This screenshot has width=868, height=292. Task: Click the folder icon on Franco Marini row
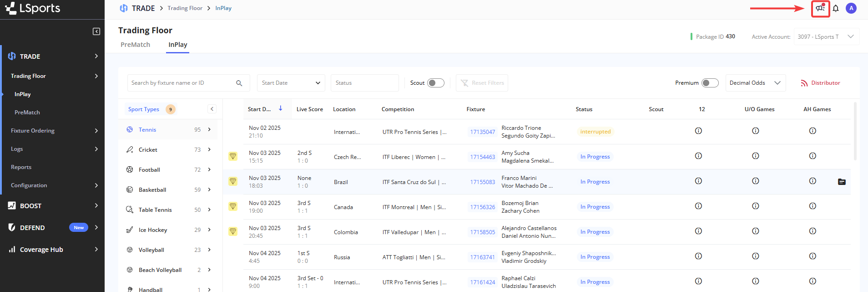tap(842, 182)
